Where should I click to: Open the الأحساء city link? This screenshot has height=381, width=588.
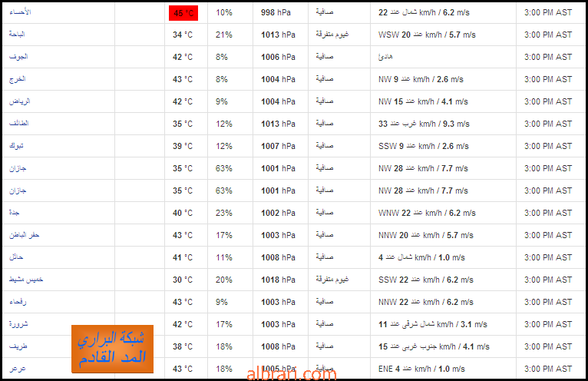[20, 12]
